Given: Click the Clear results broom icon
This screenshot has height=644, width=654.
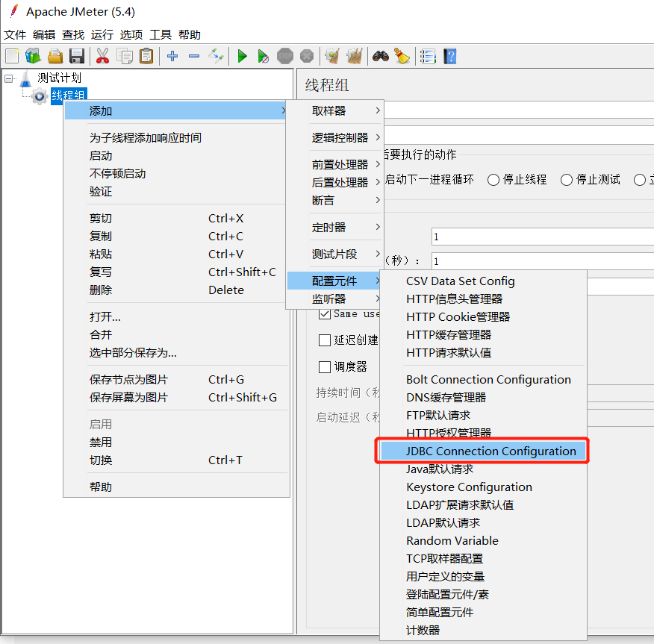Looking at the screenshot, I should tap(332, 56).
